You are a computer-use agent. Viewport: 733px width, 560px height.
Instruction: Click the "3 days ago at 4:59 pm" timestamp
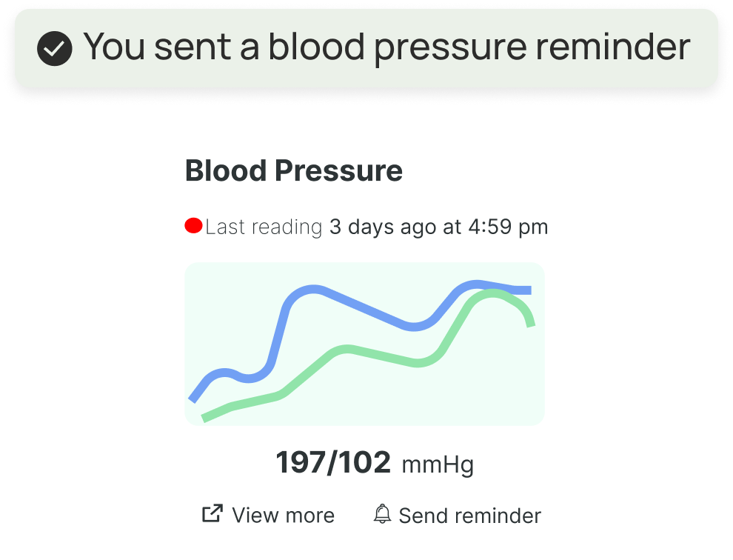click(438, 227)
